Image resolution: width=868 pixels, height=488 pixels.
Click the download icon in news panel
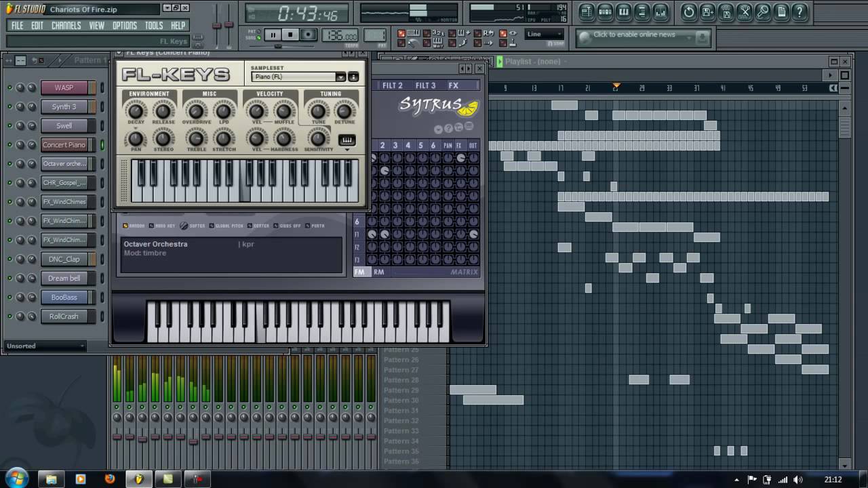(x=702, y=38)
